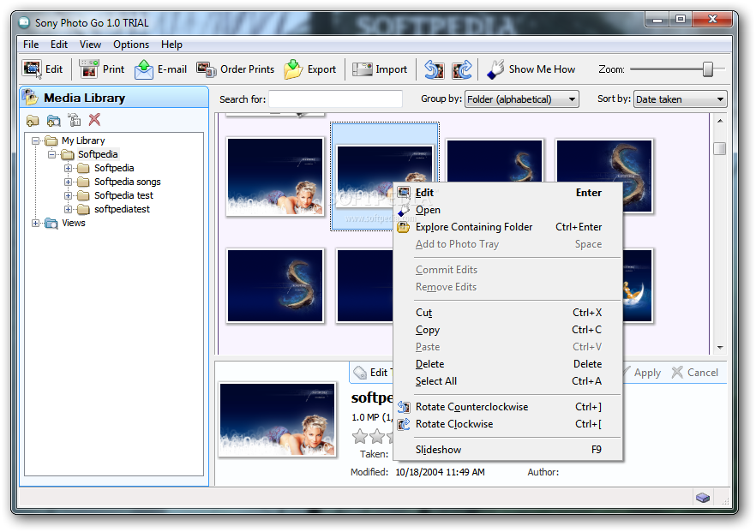Choose Open in context menu
Image resolution: width=756 pixels, height=532 pixels.
508,210
